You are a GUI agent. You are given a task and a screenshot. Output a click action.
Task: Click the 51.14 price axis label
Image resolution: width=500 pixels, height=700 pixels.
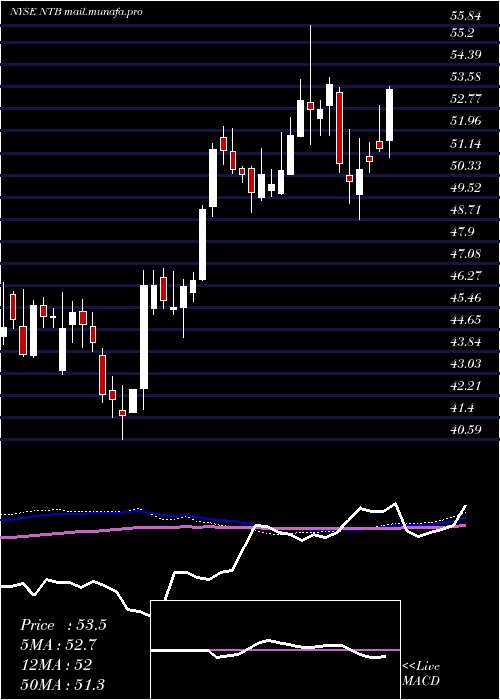point(466,144)
